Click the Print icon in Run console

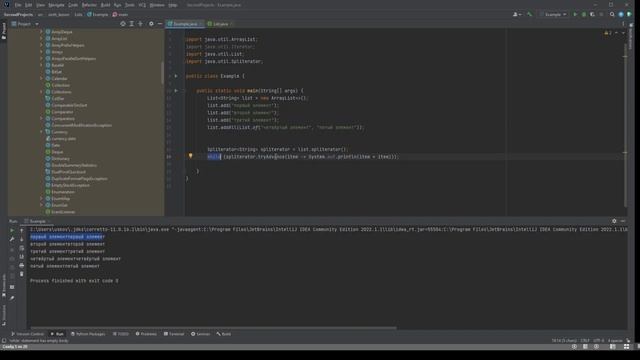point(22,265)
